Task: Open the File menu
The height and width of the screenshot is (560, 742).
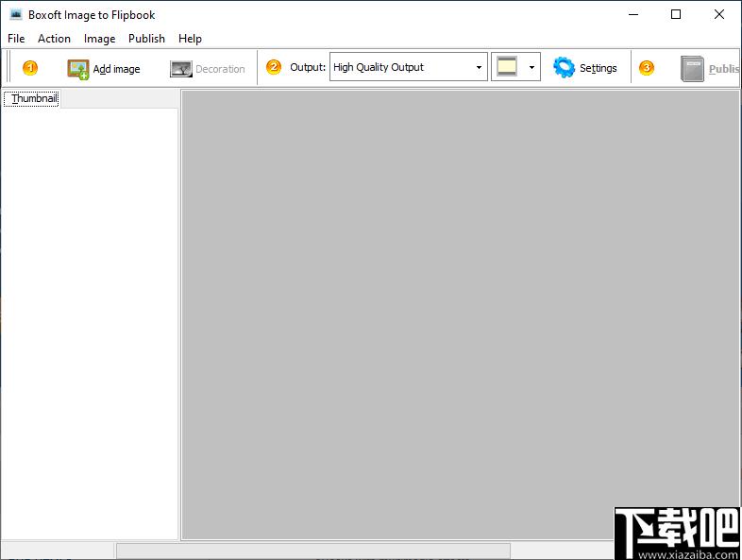Action: click(16, 39)
